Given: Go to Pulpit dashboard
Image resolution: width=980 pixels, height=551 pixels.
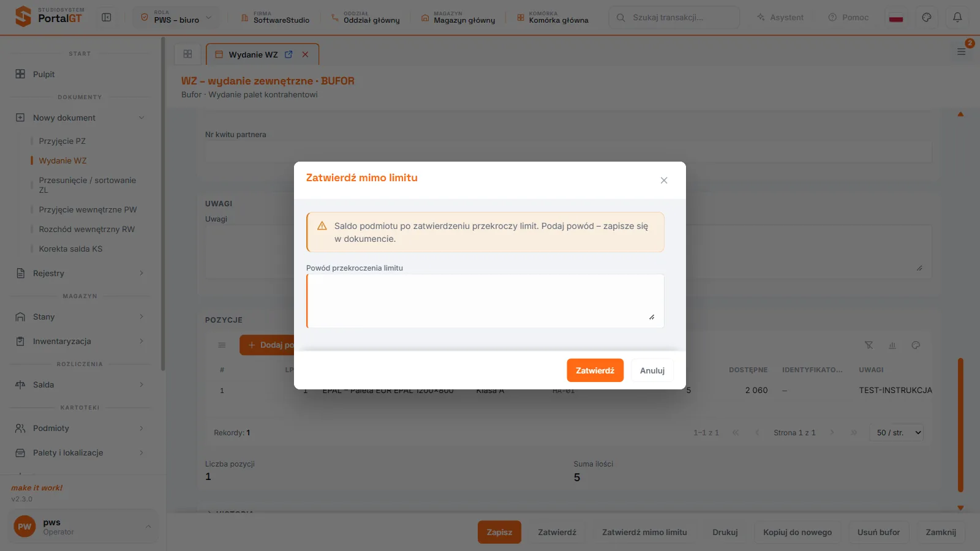Looking at the screenshot, I should (x=80, y=74).
